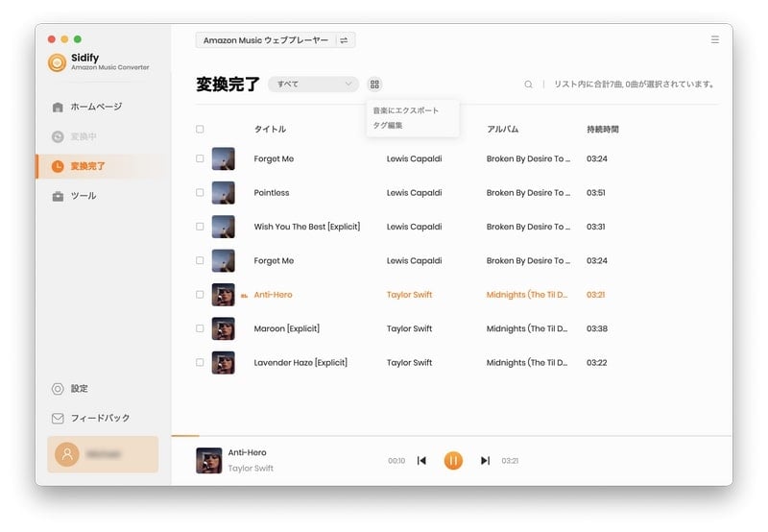This screenshot has width=768, height=532.
Task: Click the user avatar icon
Action: click(67, 454)
